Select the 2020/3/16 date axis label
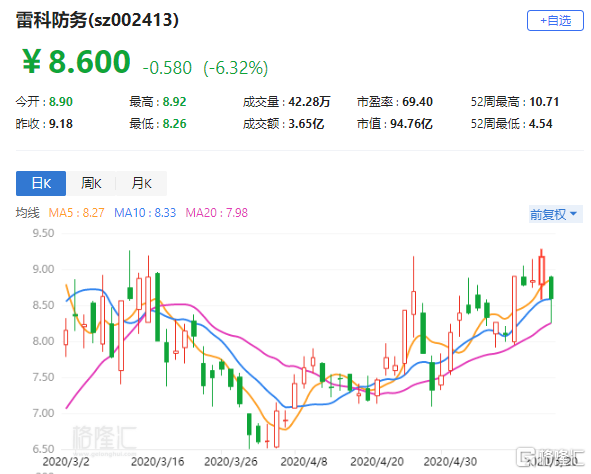The width and height of the screenshot is (591, 474). pyautogui.click(x=158, y=461)
